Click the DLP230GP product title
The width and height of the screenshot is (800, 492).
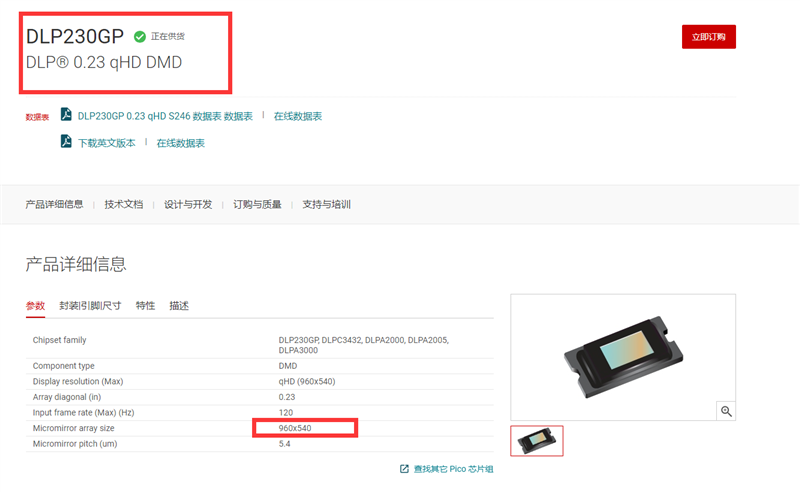(75, 36)
